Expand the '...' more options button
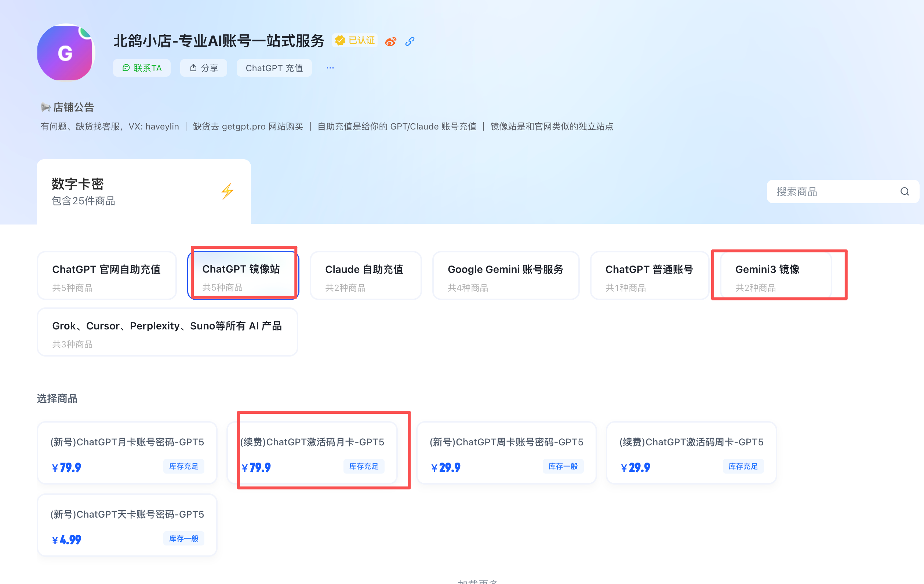924x584 pixels. point(330,67)
